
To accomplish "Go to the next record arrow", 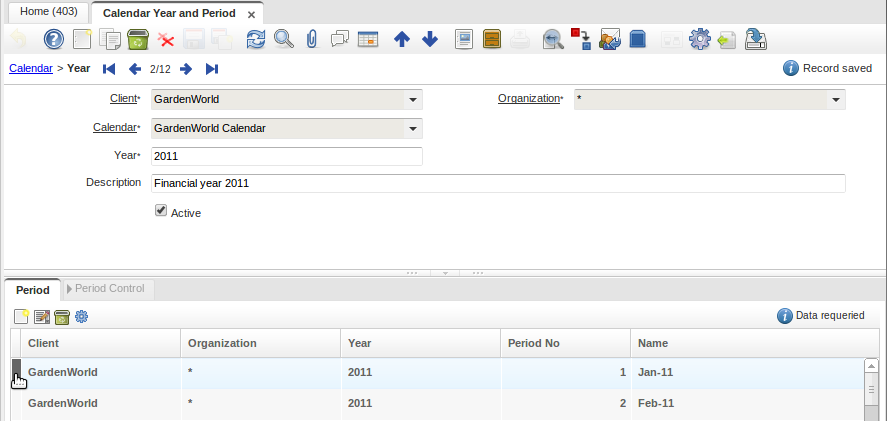I will tap(186, 69).
